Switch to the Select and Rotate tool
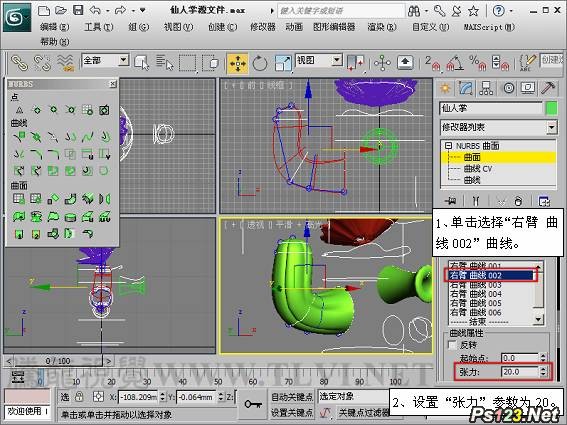This screenshot has width=567, height=425. 260,63
